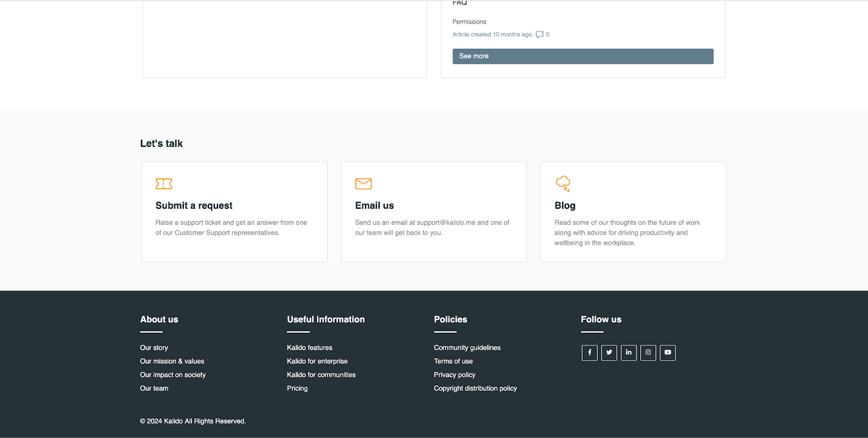Open Our mission & values link

pyautogui.click(x=172, y=362)
